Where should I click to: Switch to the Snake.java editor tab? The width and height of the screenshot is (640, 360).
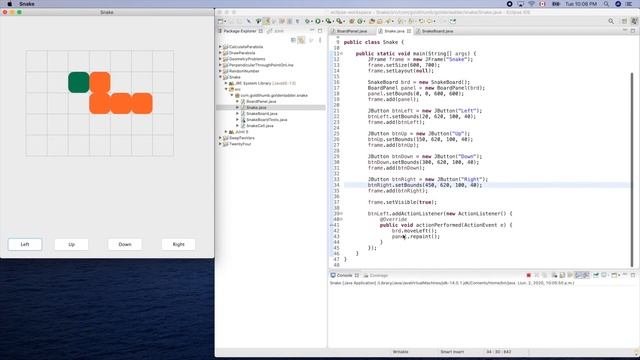coord(394,31)
